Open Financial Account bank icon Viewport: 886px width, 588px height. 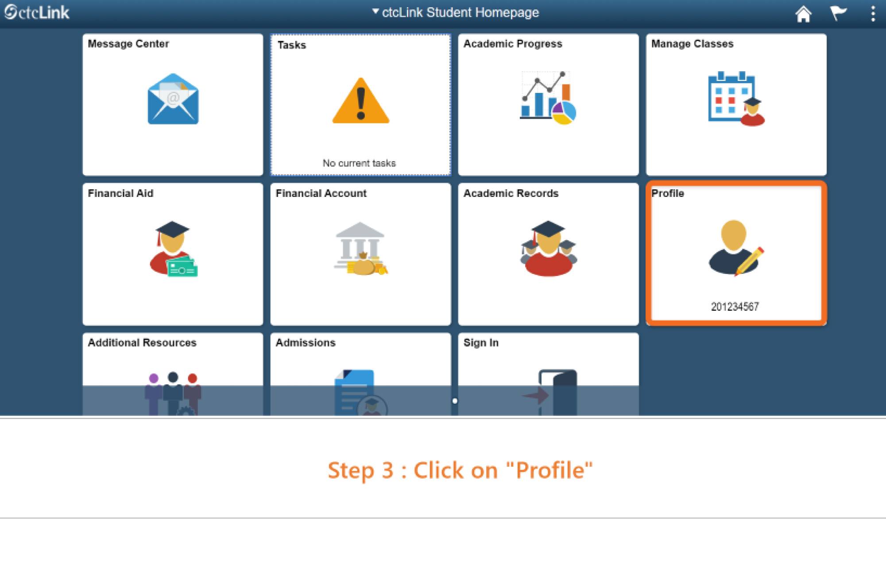(360, 249)
